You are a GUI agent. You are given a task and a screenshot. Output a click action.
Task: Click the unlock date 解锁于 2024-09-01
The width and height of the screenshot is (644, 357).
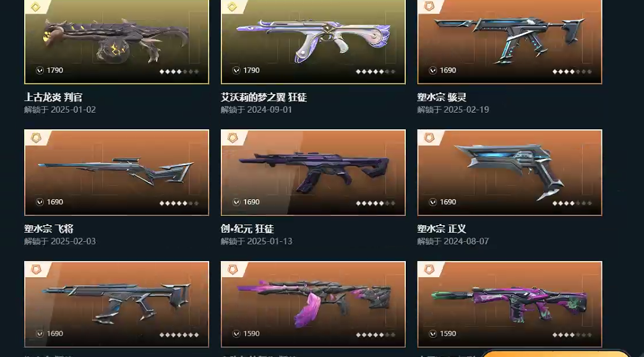256,110
